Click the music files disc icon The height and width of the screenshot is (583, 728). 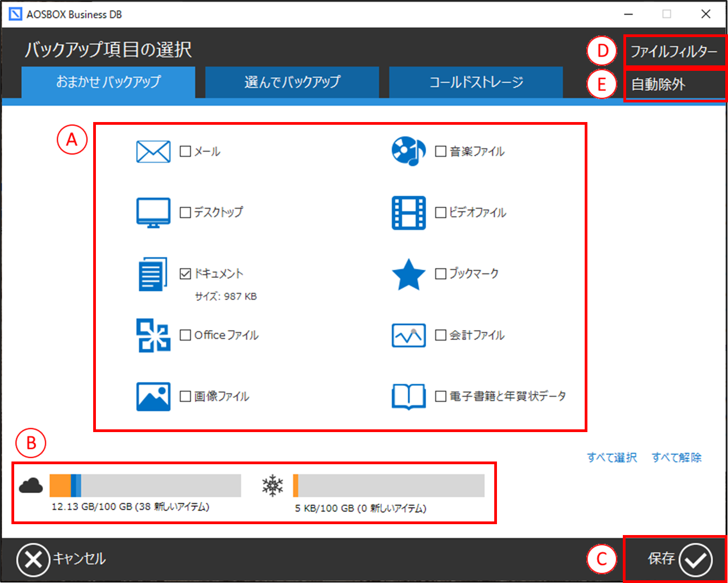409,151
